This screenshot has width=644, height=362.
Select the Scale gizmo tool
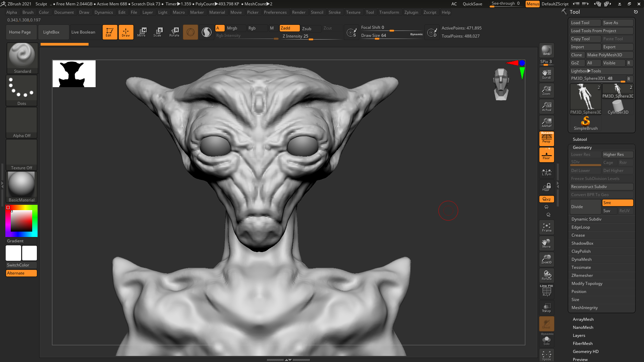[x=158, y=32]
